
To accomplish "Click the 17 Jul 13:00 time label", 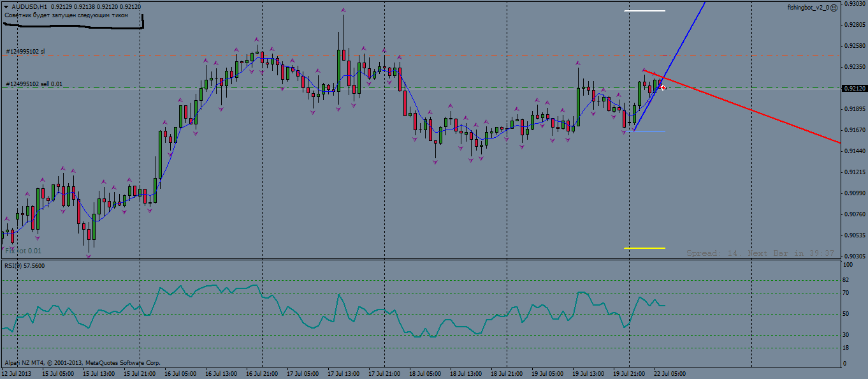I will (344, 373).
